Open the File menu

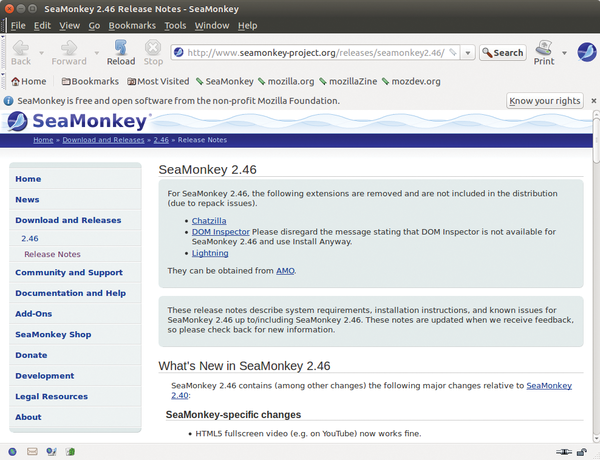18,26
